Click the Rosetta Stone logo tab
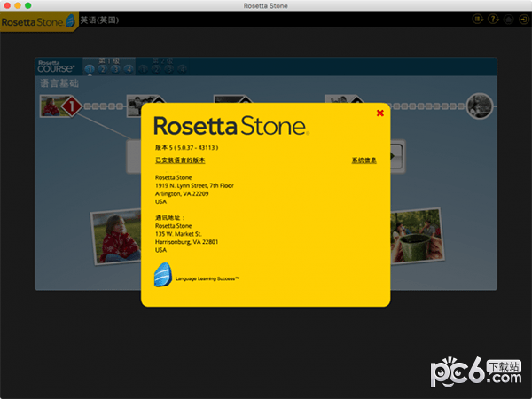Viewport: 532px width, 399px height. [x=38, y=21]
